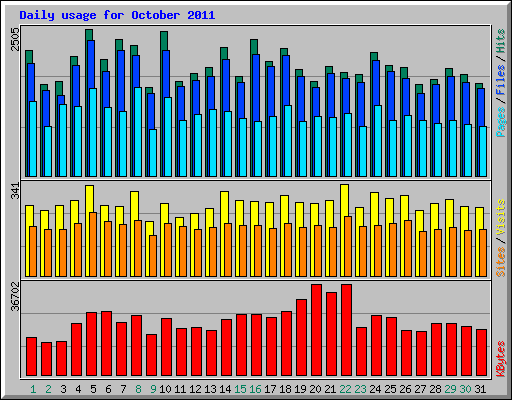The height and width of the screenshot is (400, 512).
Task: Click day label 5 on the axis
Action: point(93,389)
